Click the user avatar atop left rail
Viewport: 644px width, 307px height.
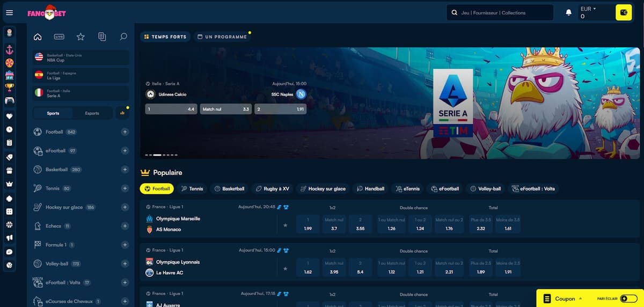tap(9, 33)
